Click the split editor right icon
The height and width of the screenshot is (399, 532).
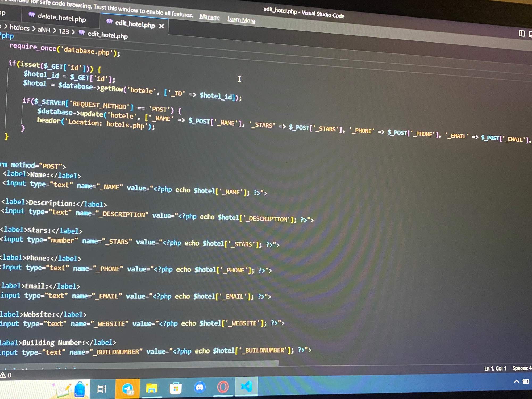522,34
